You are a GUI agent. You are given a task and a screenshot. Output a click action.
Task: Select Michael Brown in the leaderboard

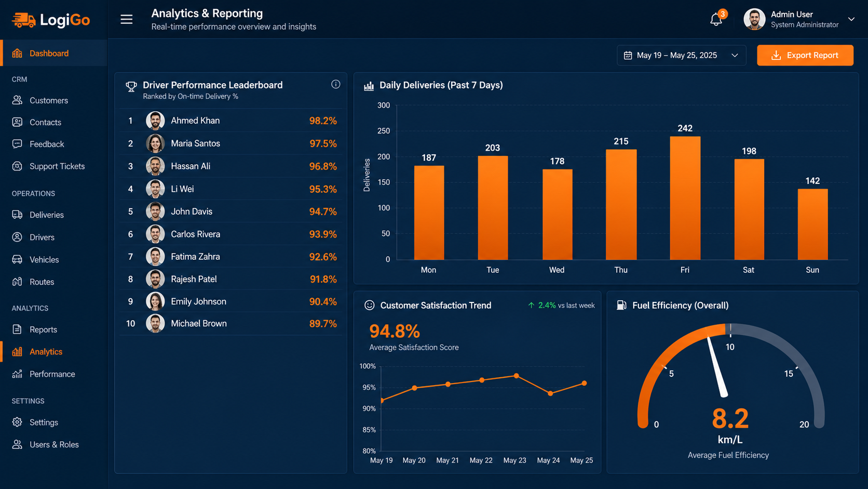231,323
